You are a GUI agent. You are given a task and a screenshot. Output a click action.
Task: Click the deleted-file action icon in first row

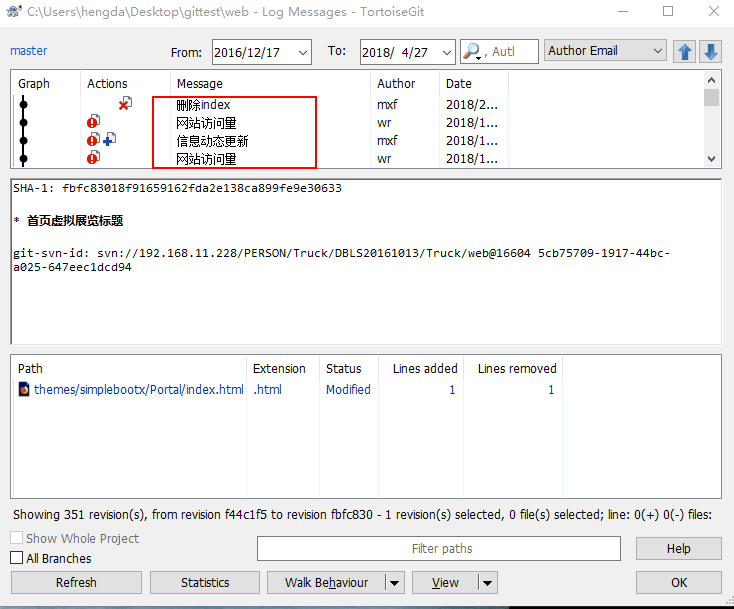coord(125,104)
